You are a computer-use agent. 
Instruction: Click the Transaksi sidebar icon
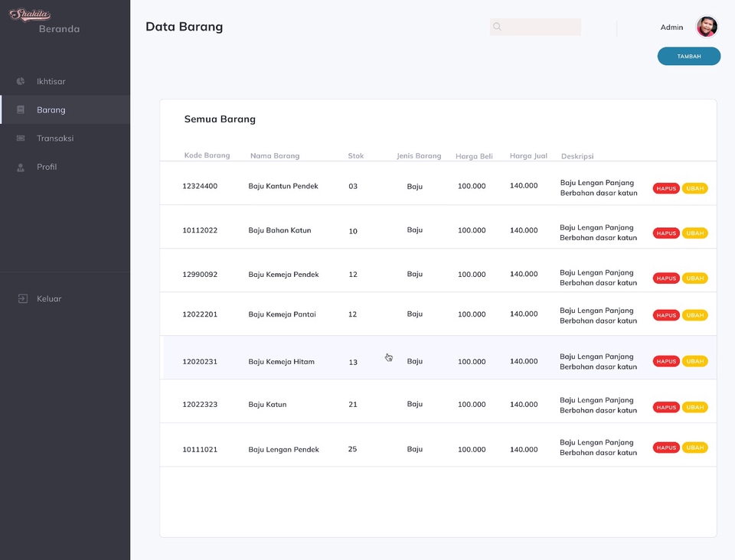(x=19, y=138)
